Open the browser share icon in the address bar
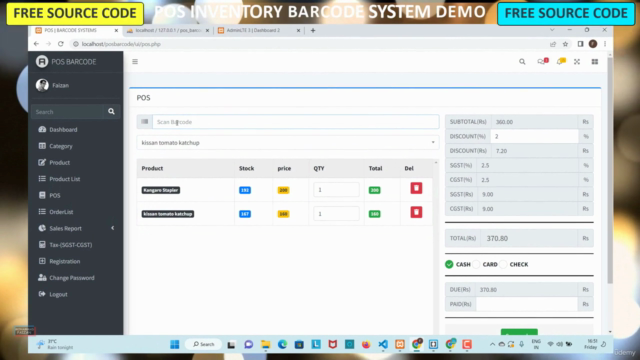Image resolution: width=640 pixels, height=360 pixels. 553,44
